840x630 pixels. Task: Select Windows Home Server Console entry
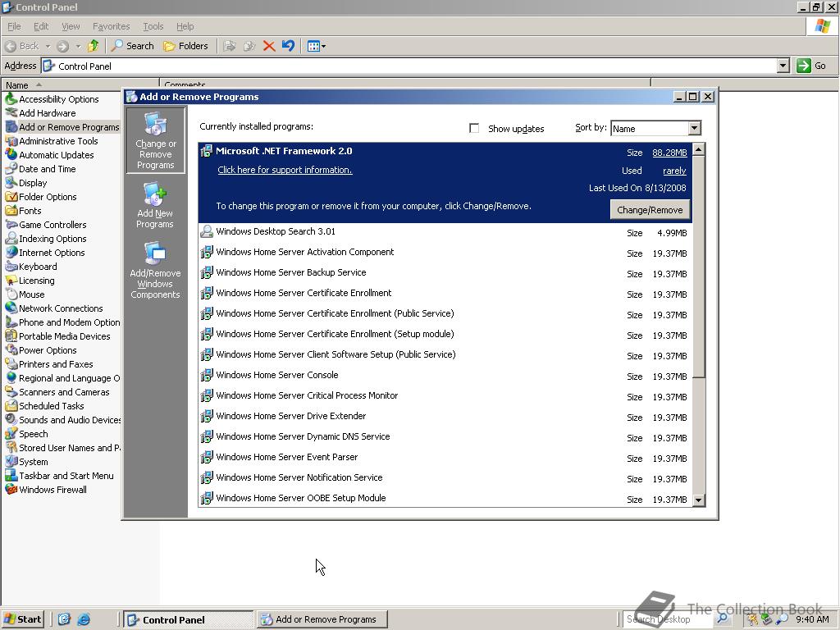444,376
